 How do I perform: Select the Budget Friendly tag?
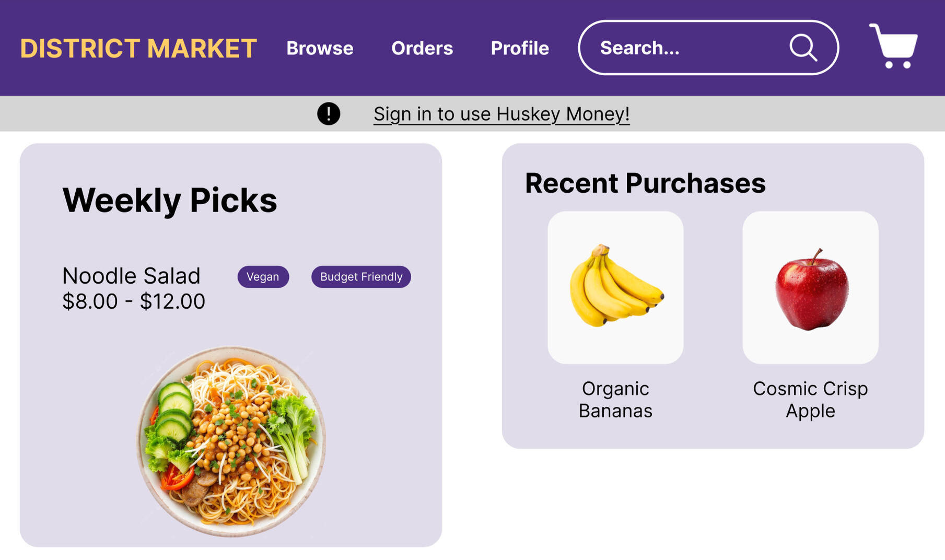361,277
